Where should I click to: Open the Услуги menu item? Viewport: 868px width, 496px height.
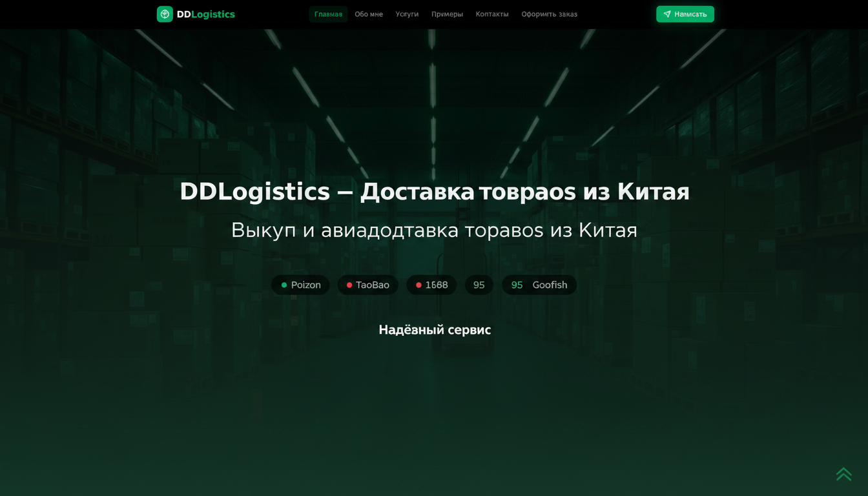click(407, 14)
